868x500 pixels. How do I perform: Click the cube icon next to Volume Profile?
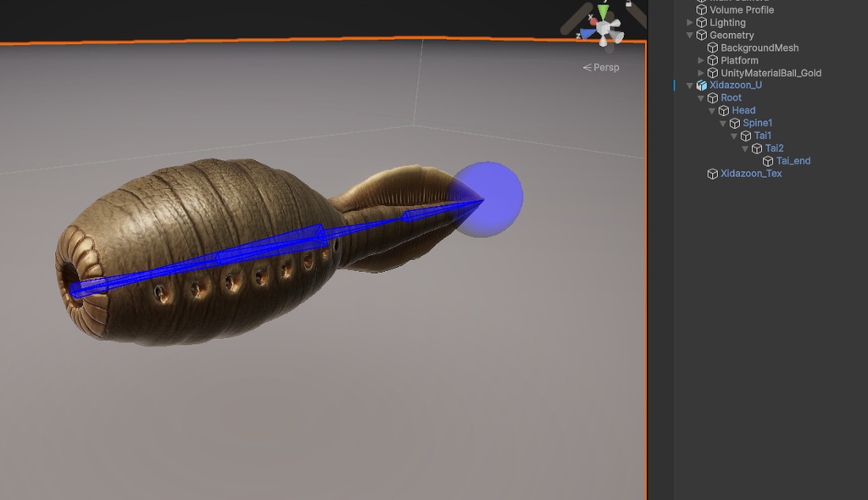(x=701, y=9)
